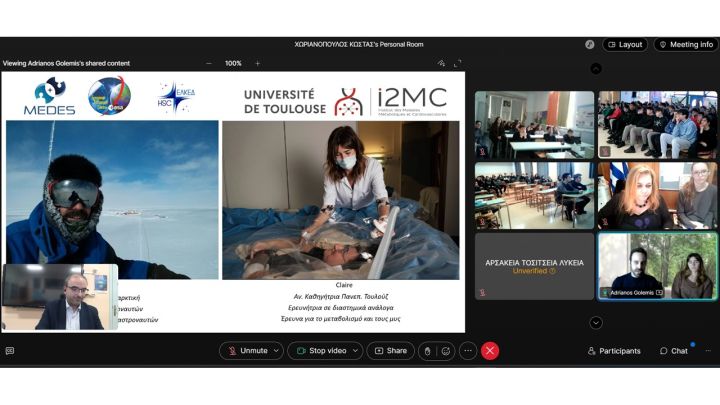Open the Chat panel
This screenshot has height=405, width=720.
coord(674,351)
